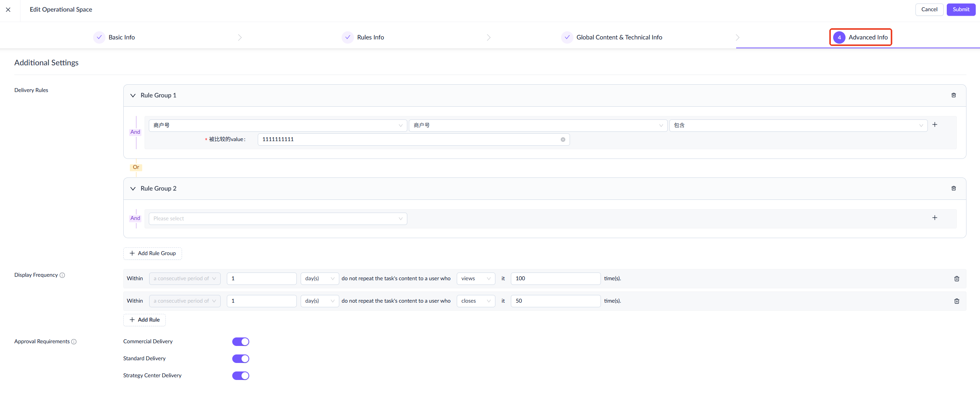Screen dimensions: 980x419
Task: Close the Edit Operational Space dialog
Action: pyautogui.click(x=8, y=9)
